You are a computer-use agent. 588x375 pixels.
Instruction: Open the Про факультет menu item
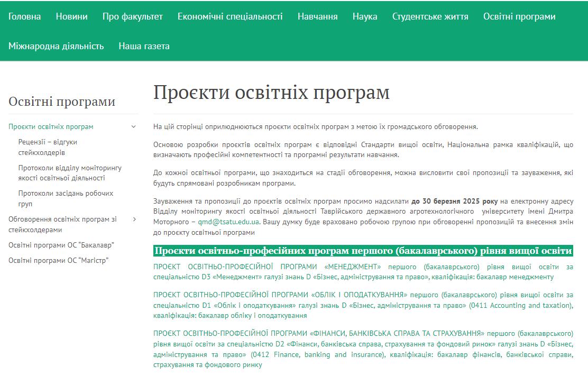(131, 16)
